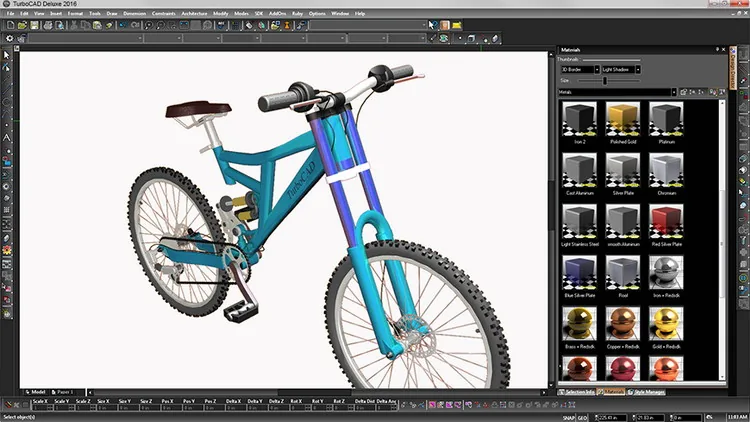
Task: Choose the Select arrow tool in left toolbar
Action: (6, 55)
